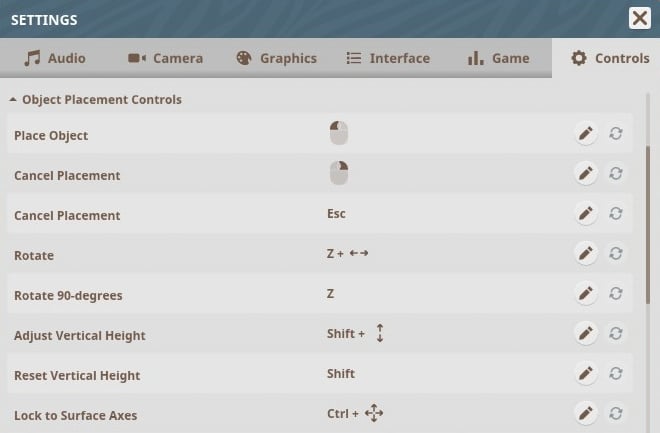The image size is (660, 433).
Task: Reset the Rotate 90-degrees binding
Action: pos(616,294)
